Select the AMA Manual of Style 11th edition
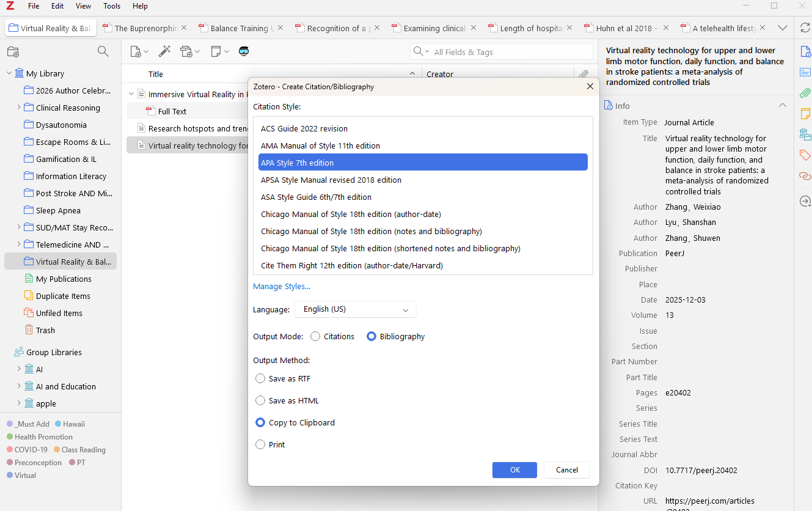 click(423, 145)
